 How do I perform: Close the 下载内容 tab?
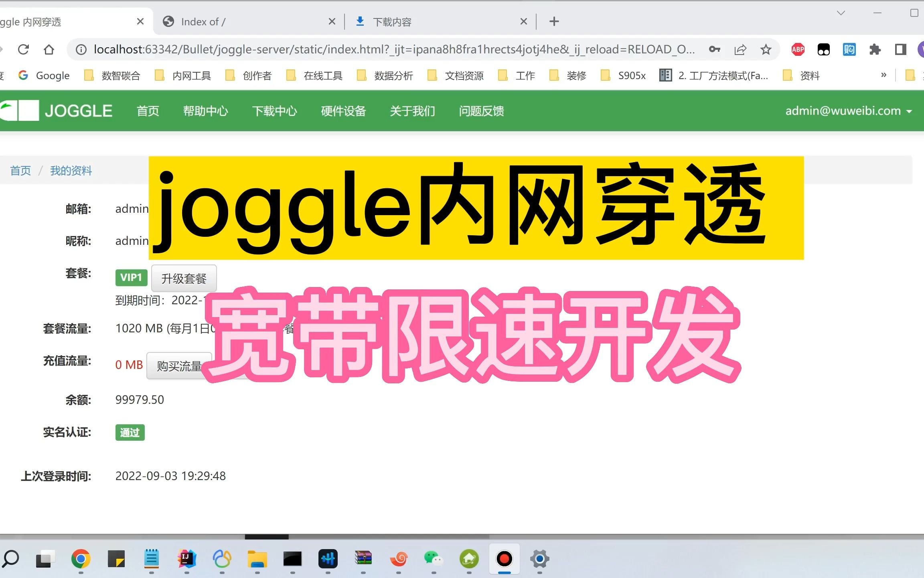pyautogui.click(x=524, y=21)
